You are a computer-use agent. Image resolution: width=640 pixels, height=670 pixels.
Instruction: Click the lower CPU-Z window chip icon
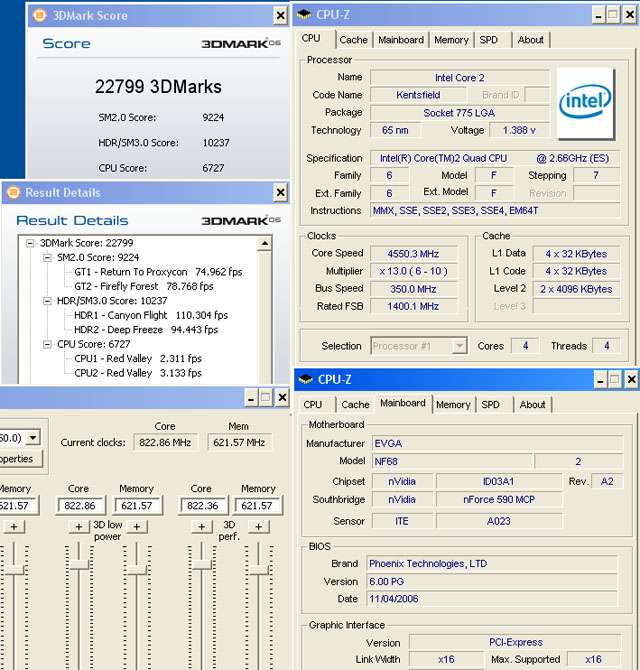coord(305,379)
